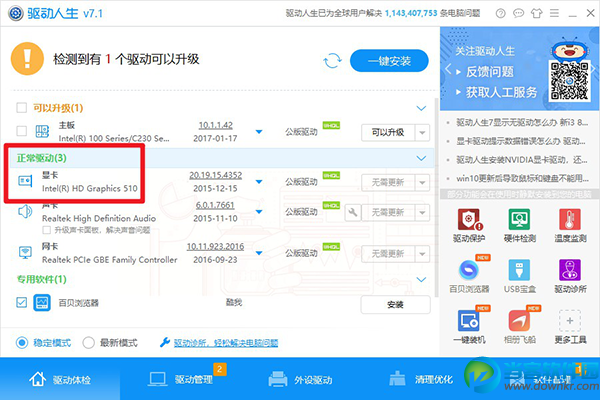Click 主板 version link 10.1.1.42
This screenshot has height=400, width=600.
click(x=215, y=125)
